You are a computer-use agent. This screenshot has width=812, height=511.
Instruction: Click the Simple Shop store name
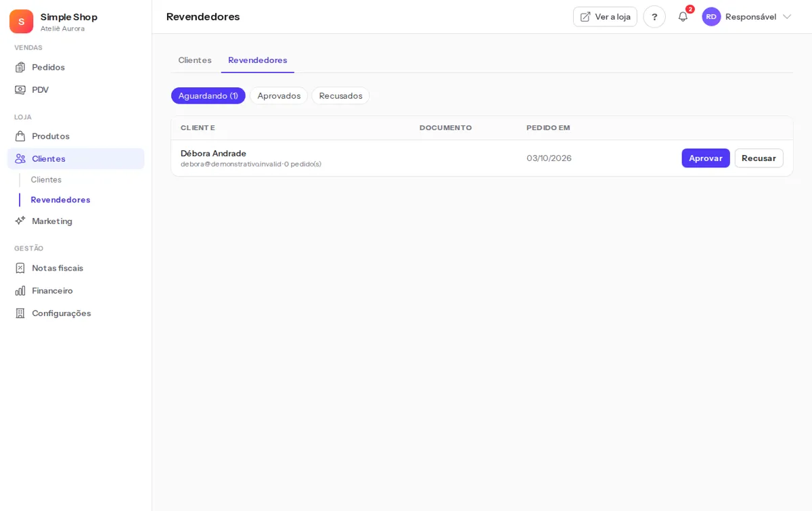[69, 17]
